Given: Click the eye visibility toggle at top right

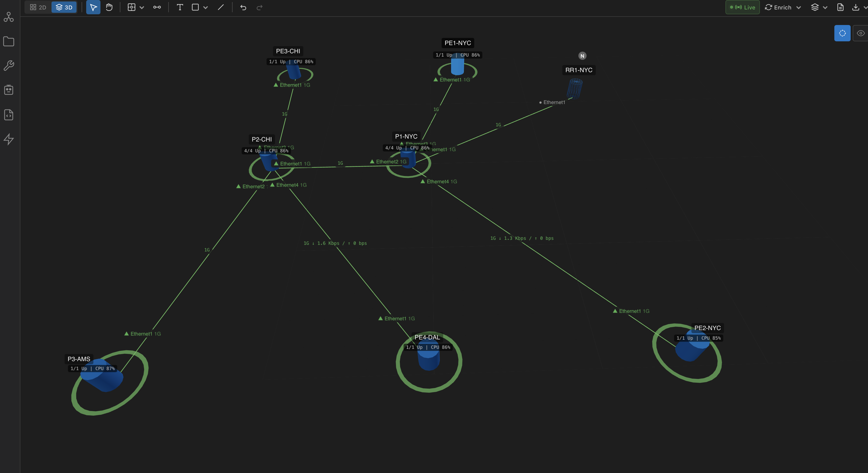Looking at the screenshot, I should tap(861, 33).
